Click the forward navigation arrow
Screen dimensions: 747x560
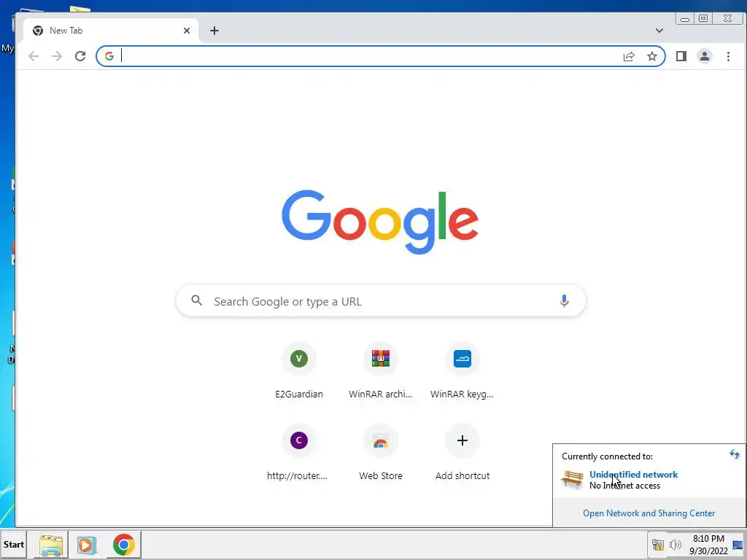tap(57, 56)
